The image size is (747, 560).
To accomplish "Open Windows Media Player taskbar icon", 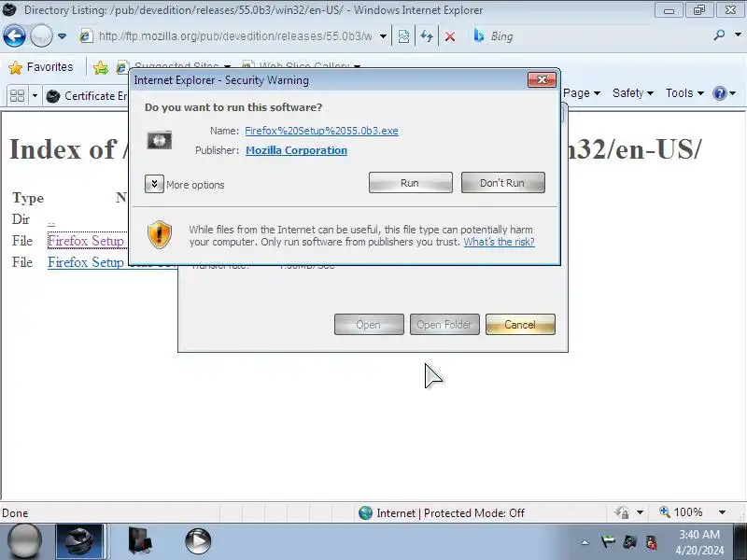I will [x=198, y=541].
